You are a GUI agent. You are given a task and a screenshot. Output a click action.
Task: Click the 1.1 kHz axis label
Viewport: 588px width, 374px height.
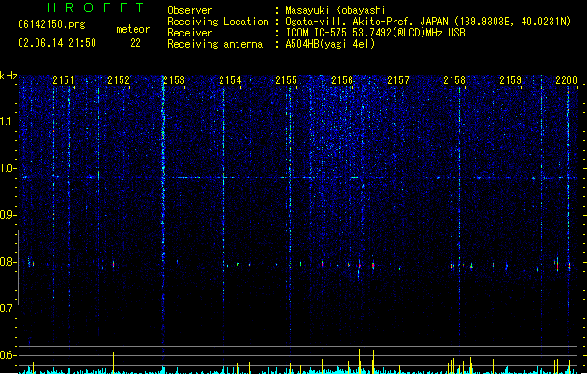click(7, 122)
